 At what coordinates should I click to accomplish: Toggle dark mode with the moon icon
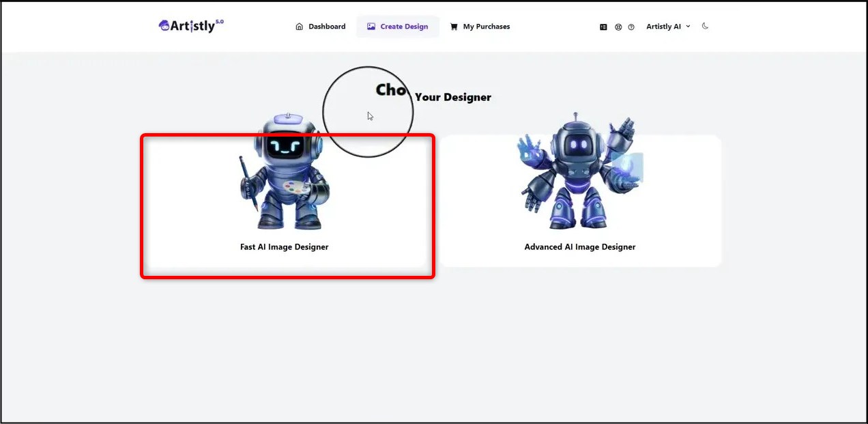[705, 25]
